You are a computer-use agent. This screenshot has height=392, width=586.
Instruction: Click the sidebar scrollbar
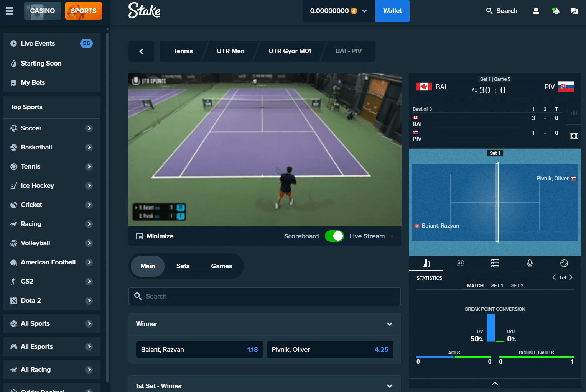(x=107, y=207)
